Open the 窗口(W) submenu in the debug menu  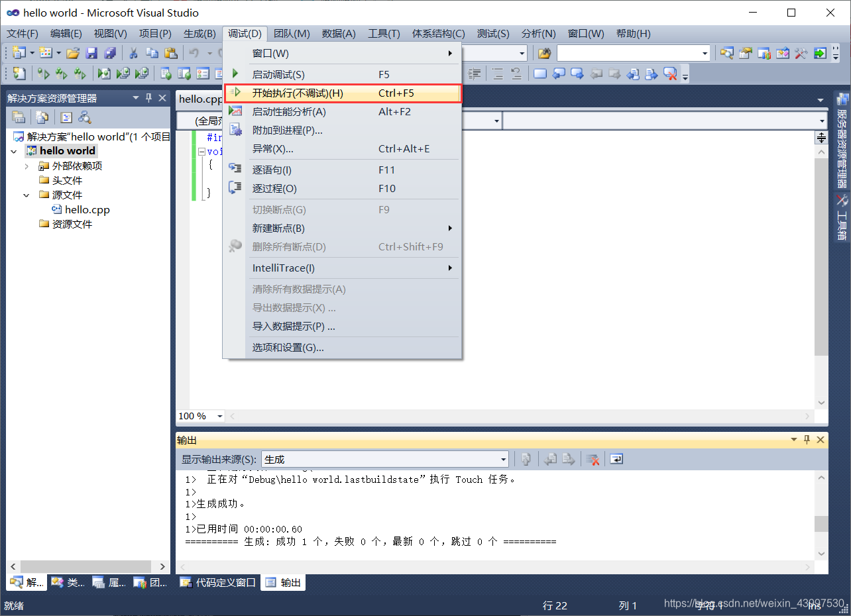[343, 53]
